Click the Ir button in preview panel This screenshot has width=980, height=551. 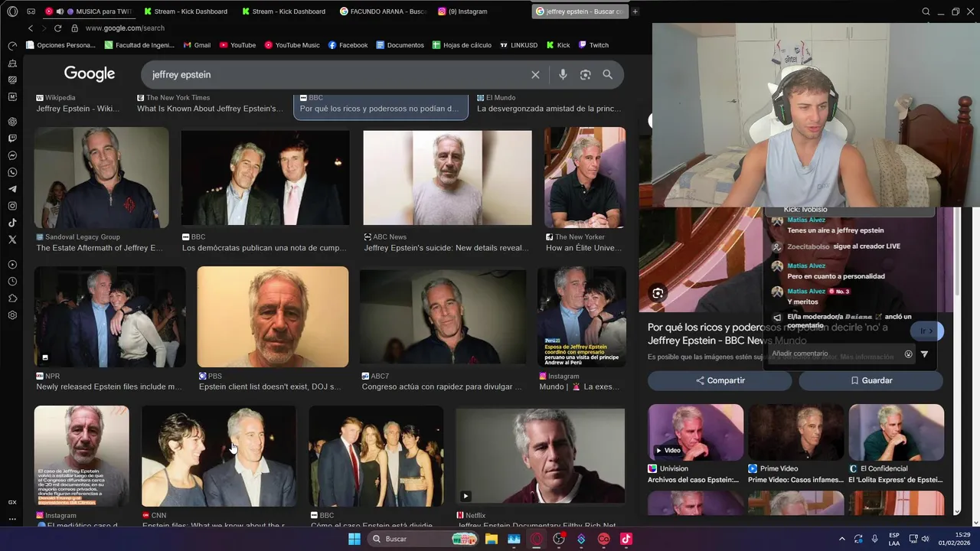(926, 331)
